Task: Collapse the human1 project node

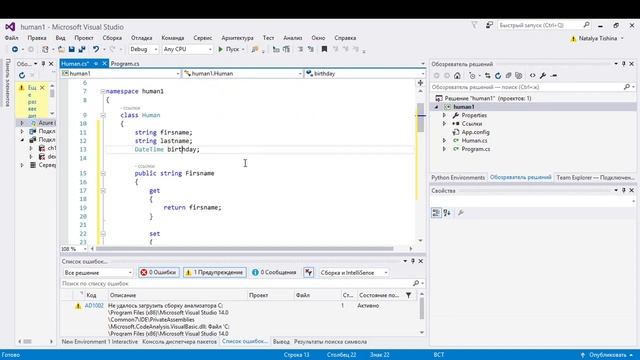Action: pyautogui.click(x=436, y=107)
